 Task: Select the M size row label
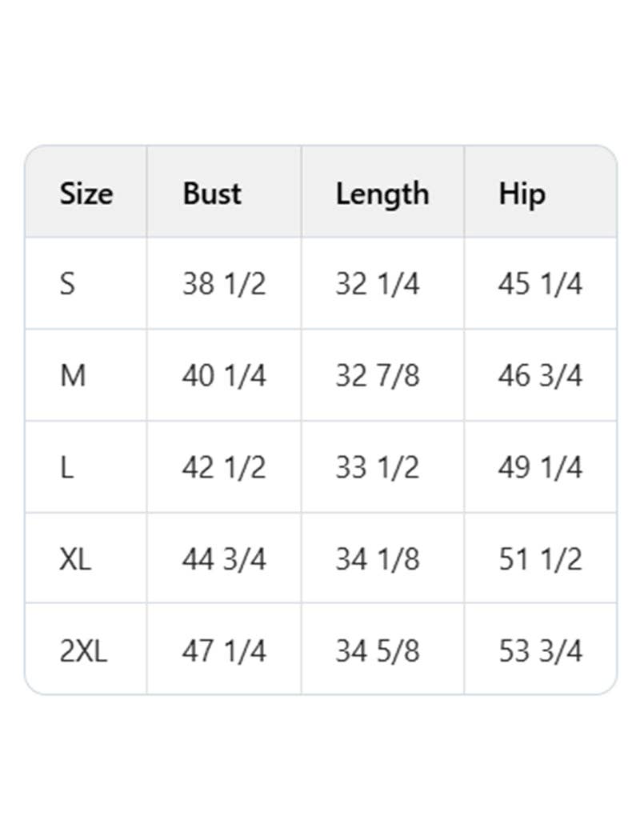pos(73,376)
